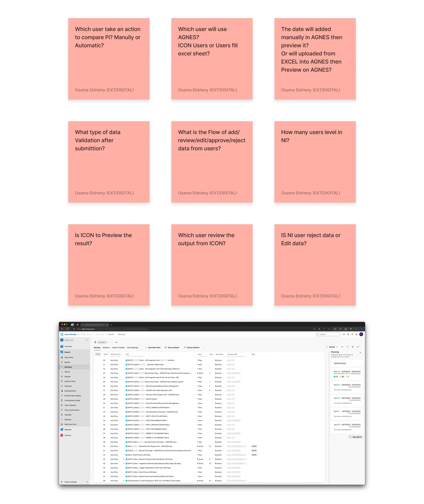Image resolution: width=424 pixels, height=504 pixels.
Task: Expand all backlog rows with plus box
Action: coord(97,354)
